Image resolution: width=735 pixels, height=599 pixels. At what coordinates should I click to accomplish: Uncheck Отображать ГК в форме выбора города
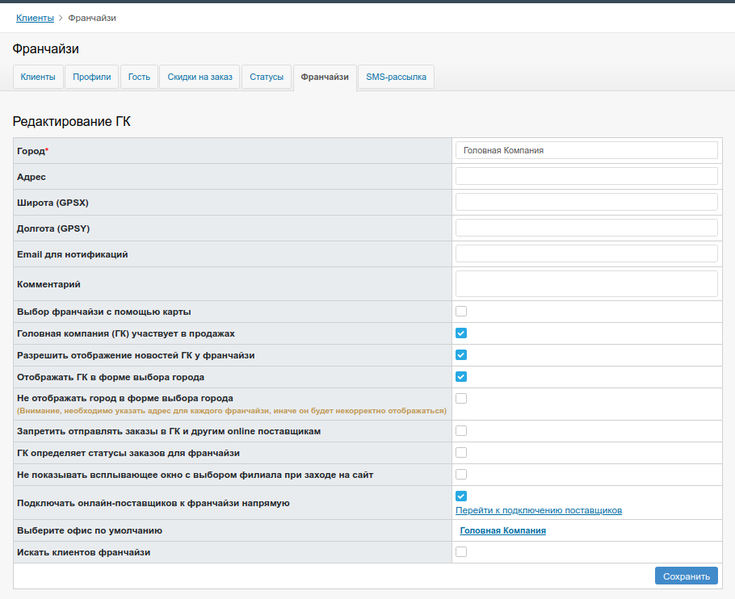[x=461, y=377]
